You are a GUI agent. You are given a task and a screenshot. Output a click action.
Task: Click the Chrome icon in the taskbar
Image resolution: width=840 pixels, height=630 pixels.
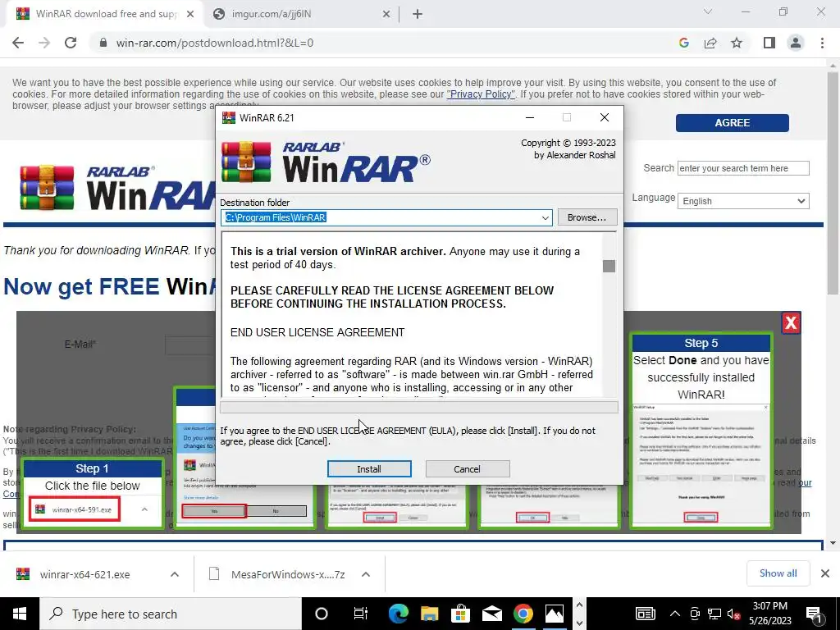pos(523,614)
